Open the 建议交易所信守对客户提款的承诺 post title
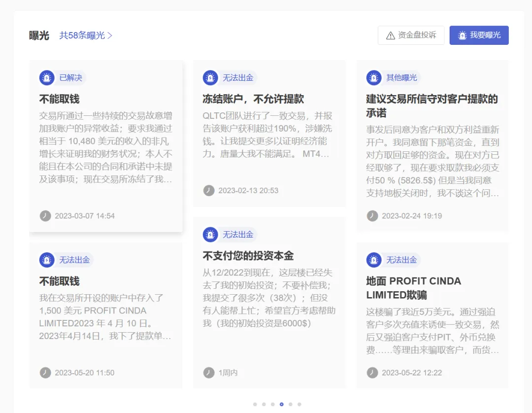This screenshot has width=532, height=413. [x=432, y=106]
